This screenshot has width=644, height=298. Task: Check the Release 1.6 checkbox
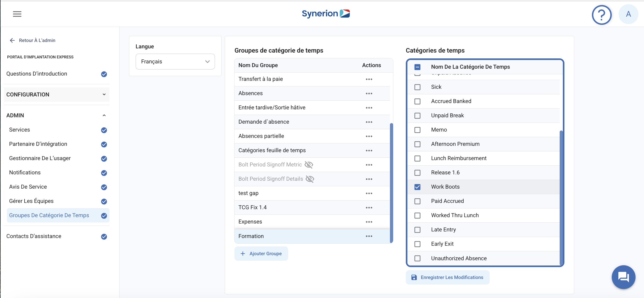(x=417, y=173)
